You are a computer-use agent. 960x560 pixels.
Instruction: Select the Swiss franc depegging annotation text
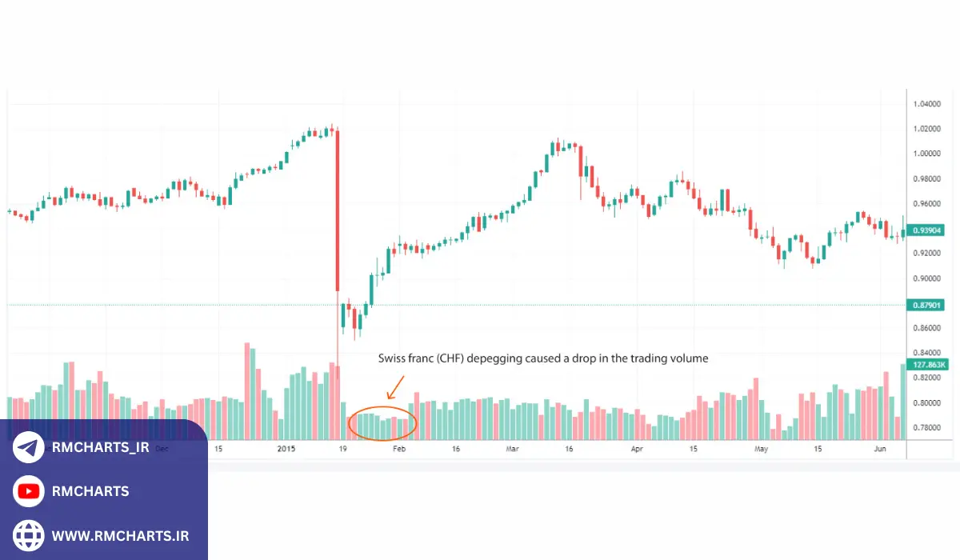tap(543, 359)
